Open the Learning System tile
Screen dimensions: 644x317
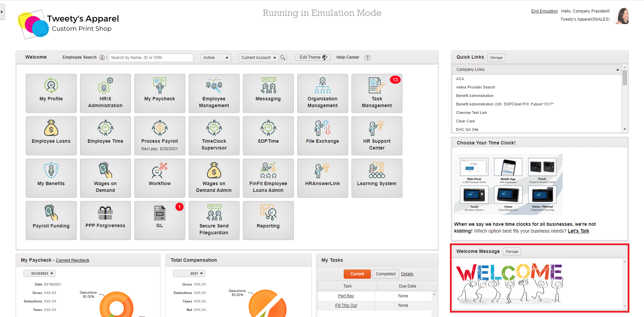tap(377, 178)
